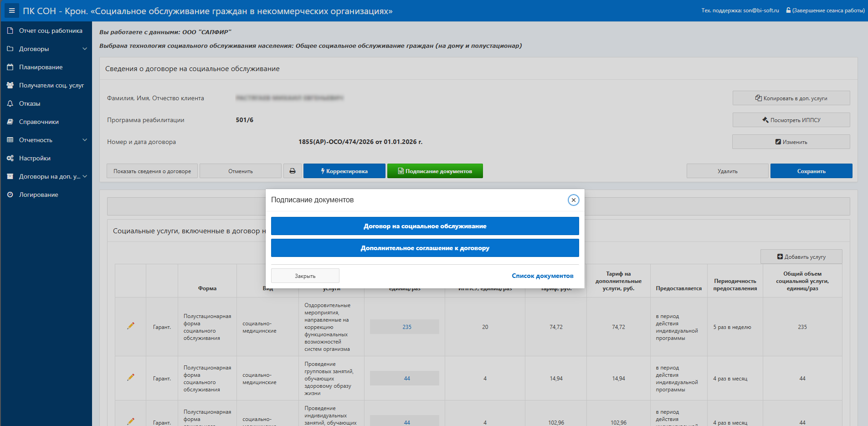868x426 pixels.
Task: Click the hamburger menu icon in header
Action: pyautogui.click(x=12, y=10)
